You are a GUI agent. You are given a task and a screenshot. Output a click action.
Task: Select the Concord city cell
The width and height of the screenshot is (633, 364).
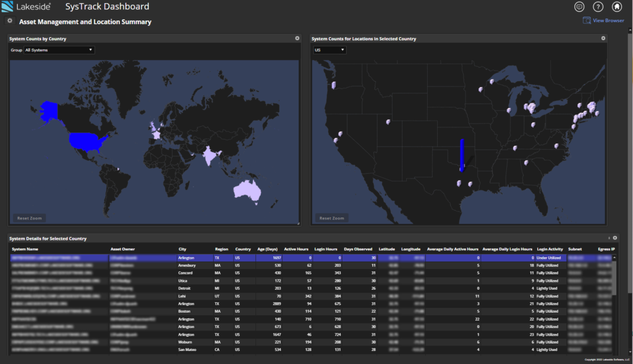tap(185, 273)
